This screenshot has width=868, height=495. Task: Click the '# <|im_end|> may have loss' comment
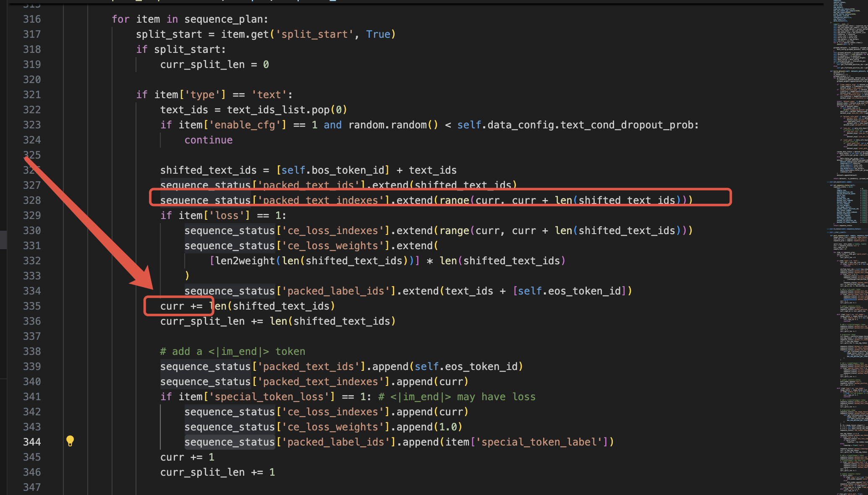point(457,396)
